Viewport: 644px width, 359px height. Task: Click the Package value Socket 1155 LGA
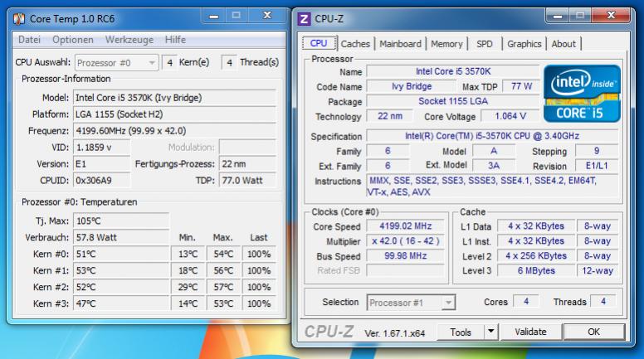click(453, 101)
